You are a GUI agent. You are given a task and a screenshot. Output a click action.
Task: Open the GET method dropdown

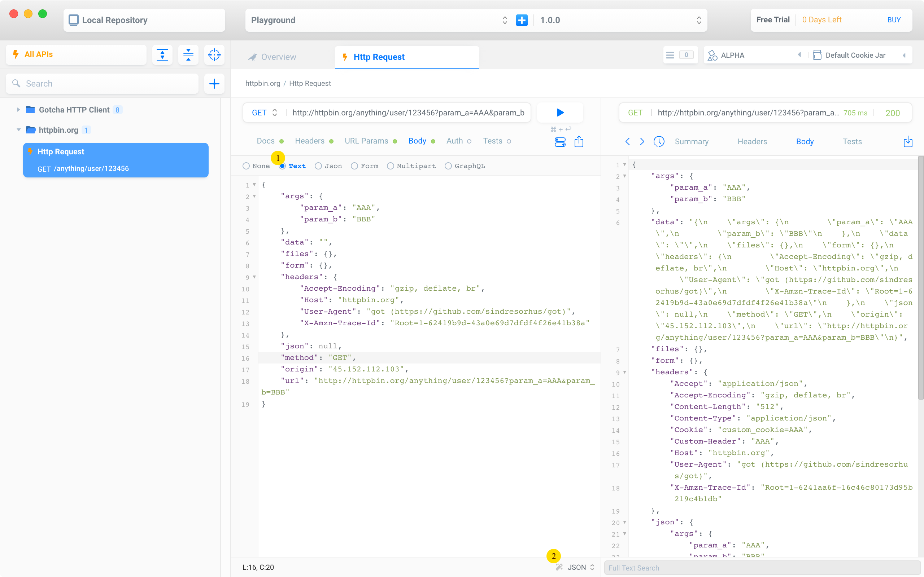pos(264,113)
